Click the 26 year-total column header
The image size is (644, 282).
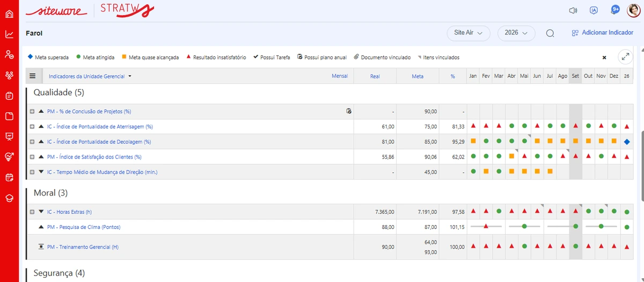(627, 76)
